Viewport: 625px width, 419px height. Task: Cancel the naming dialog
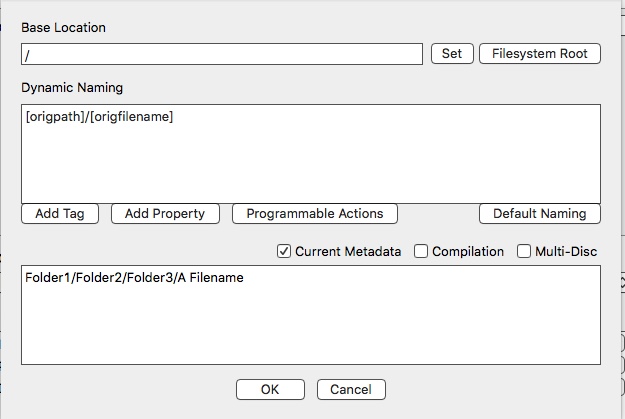351,389
